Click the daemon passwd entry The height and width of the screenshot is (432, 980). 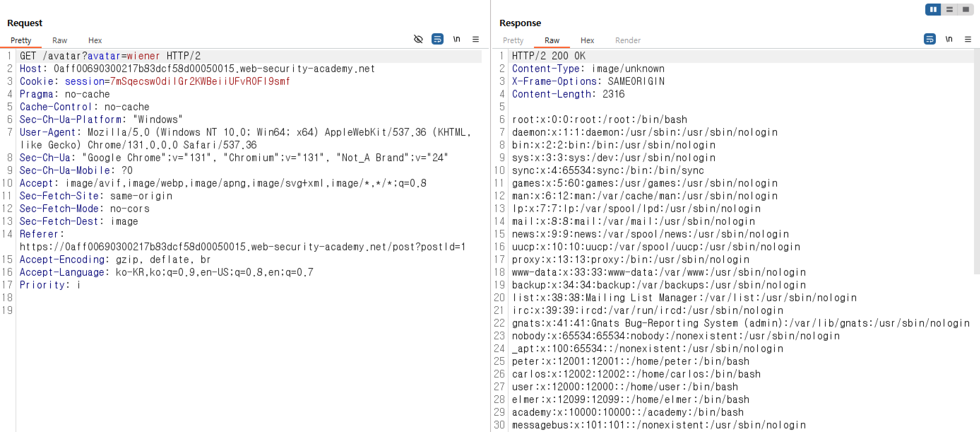645,132
